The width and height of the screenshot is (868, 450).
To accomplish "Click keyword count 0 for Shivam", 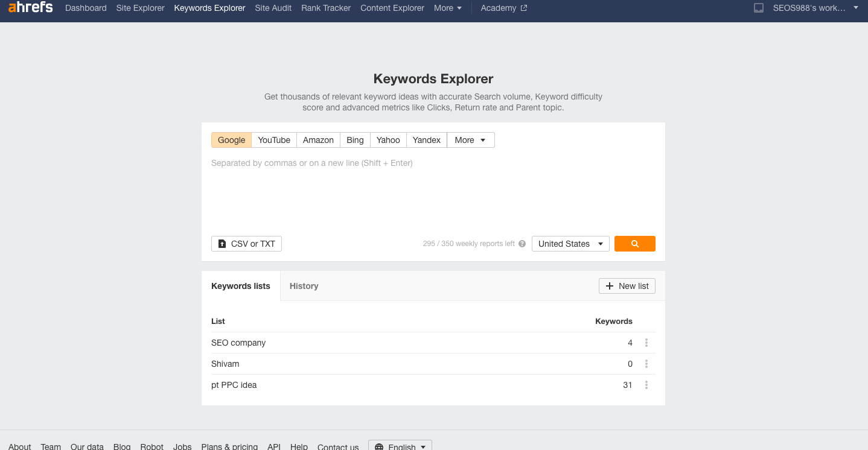I will coord(630,364).
